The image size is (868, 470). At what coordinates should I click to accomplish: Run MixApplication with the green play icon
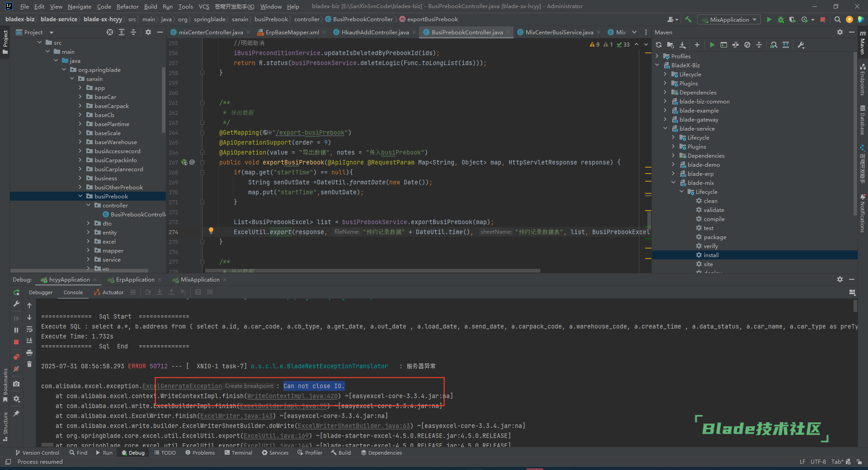(769, 19)
